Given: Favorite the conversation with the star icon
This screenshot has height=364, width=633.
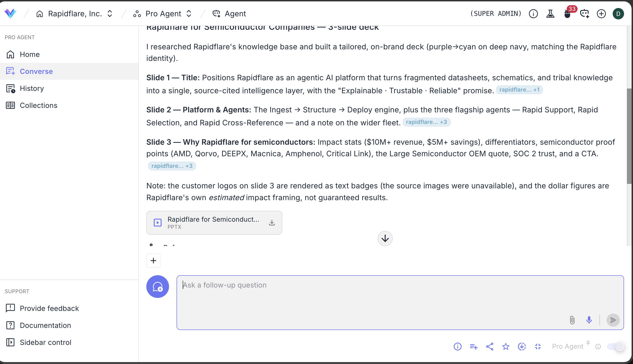Looking at the screenshot, I should [x=506, y=347].
